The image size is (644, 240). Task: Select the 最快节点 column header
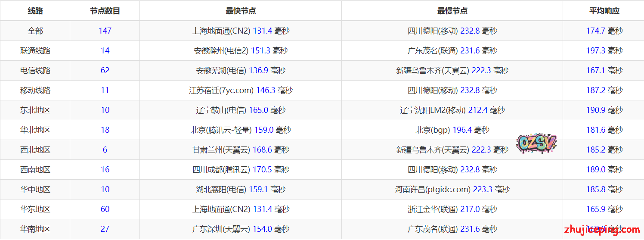tap(241, 11)
